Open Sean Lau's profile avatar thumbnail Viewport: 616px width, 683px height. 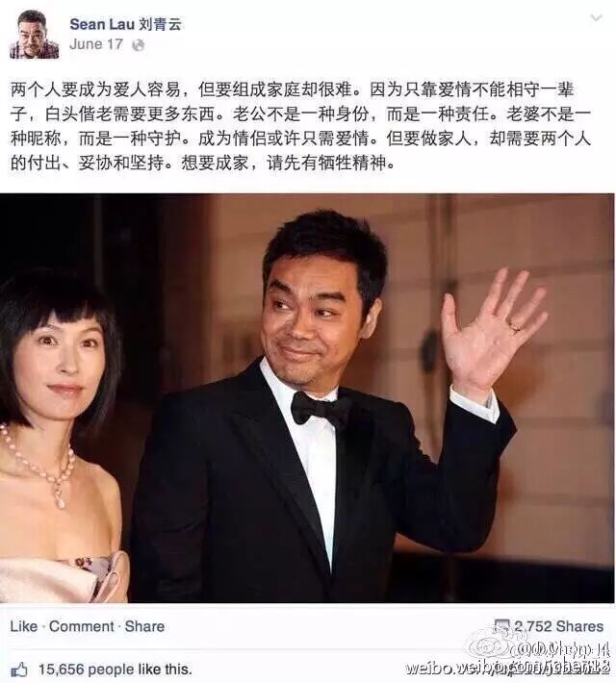[x=34, y=35]
